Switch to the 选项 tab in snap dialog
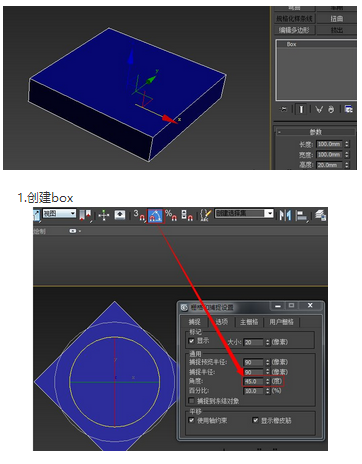This screenshot has height=464, width=362. [x=222, y=322]
